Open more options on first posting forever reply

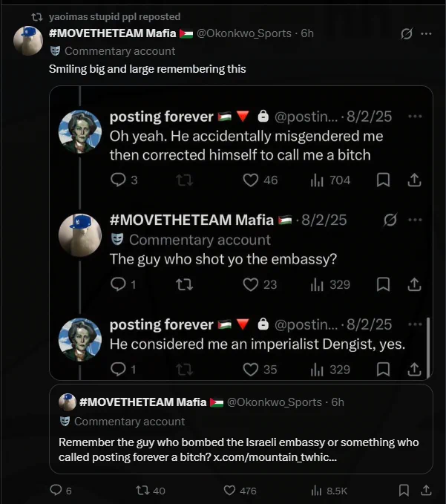pos(415,117)
